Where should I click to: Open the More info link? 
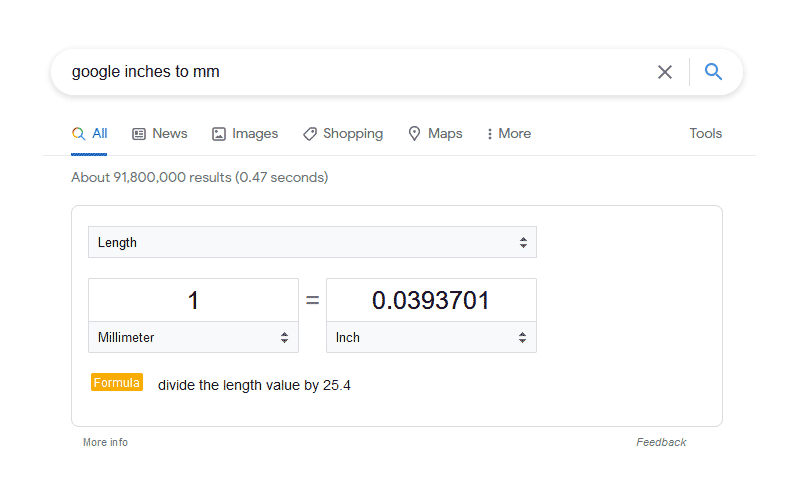(106, 442)
